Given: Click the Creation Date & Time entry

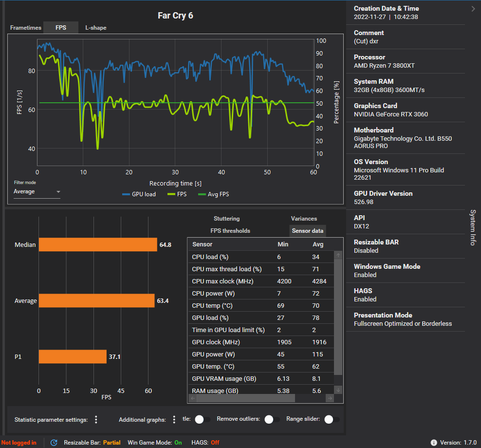Looking at the screenshot, I should 406,13.
